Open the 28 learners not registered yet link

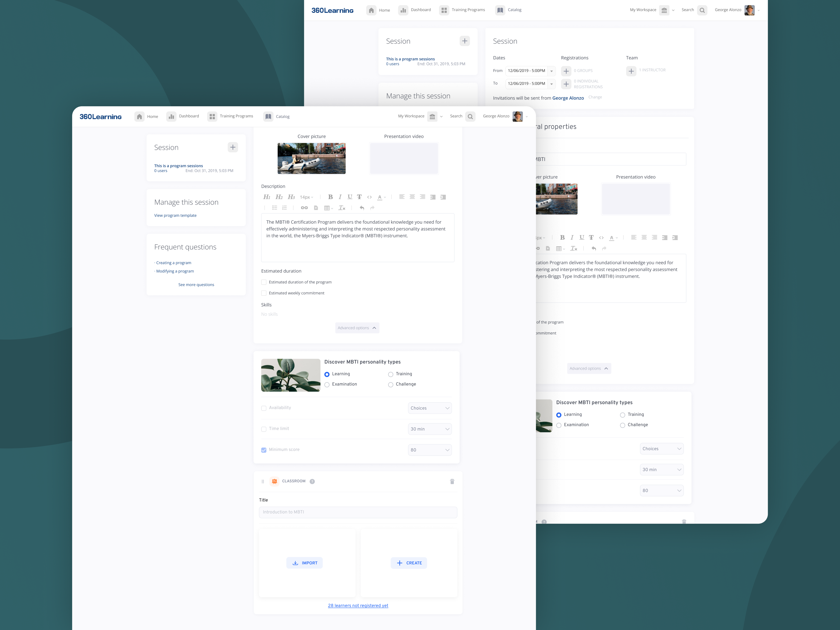(x=358, y=606)
